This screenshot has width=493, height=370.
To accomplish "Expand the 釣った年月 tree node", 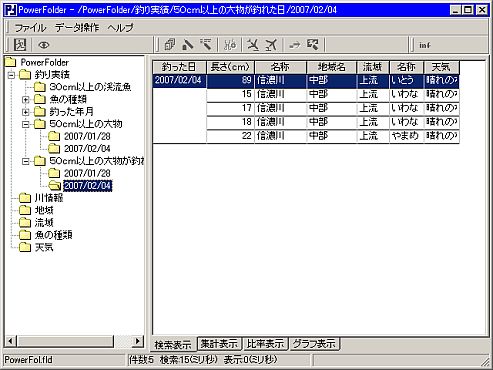I will 26,112.
